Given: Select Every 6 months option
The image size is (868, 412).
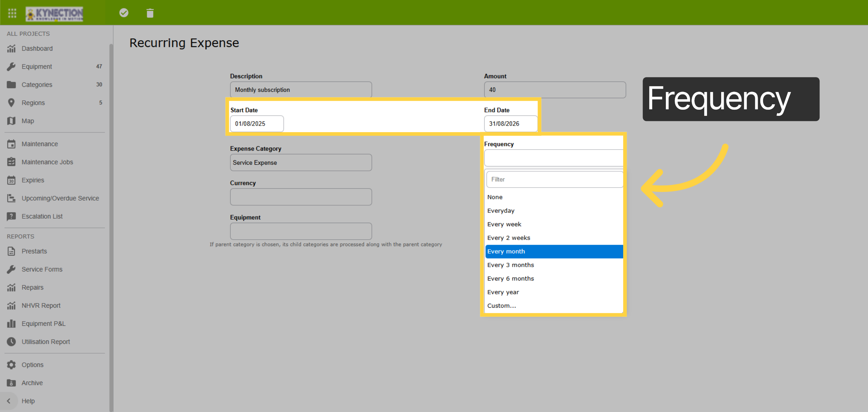Looking at the screenshot, I should click(554, 279).
